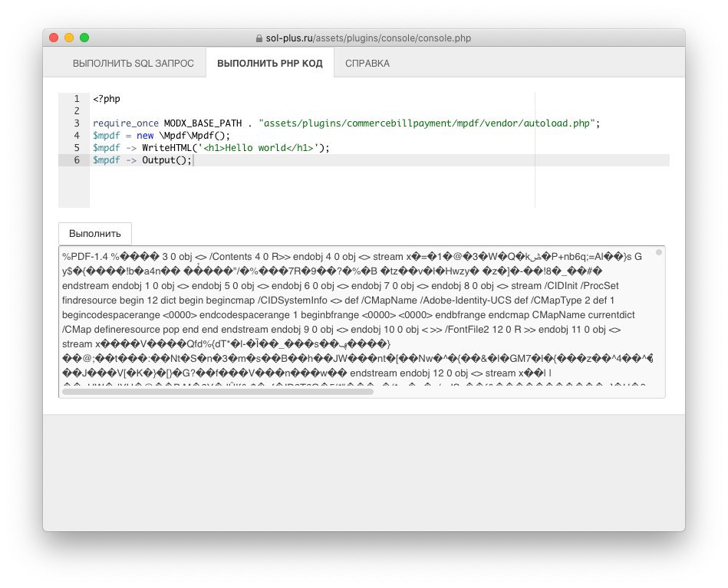Image resolution: width=728 pixels, height=588 pixels.
Task: Click line number 5 in gutter
Action: 77,148
